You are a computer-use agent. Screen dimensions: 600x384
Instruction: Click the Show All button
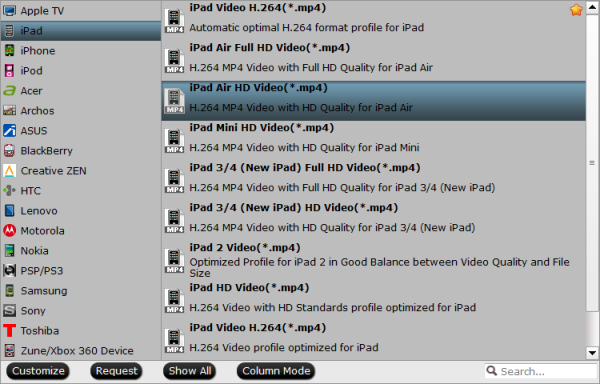click(190, 371)
